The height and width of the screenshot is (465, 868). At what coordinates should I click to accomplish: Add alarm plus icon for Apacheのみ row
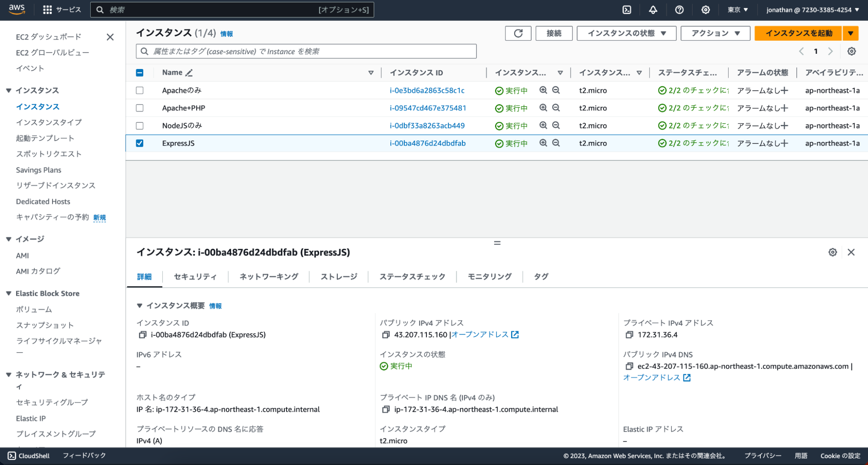784,90
